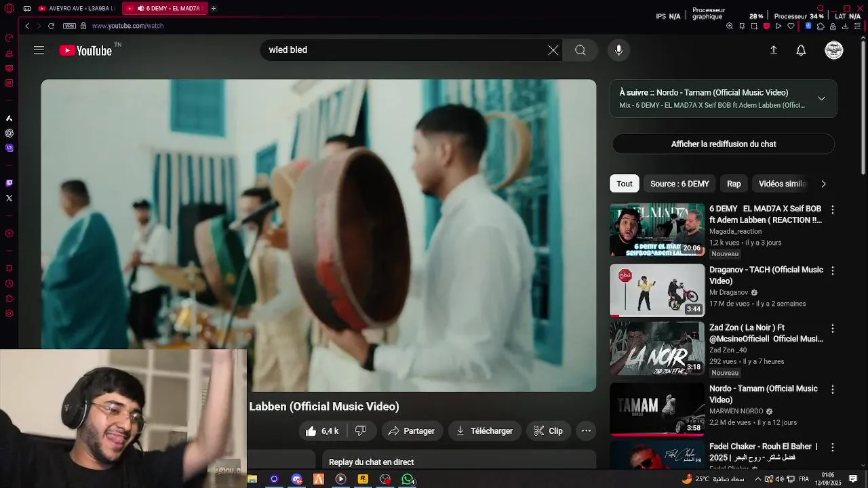Like the video with thumbs up 6,4 k
The height and width of the screenshot is (488, 868).
(x=322, y=431)
